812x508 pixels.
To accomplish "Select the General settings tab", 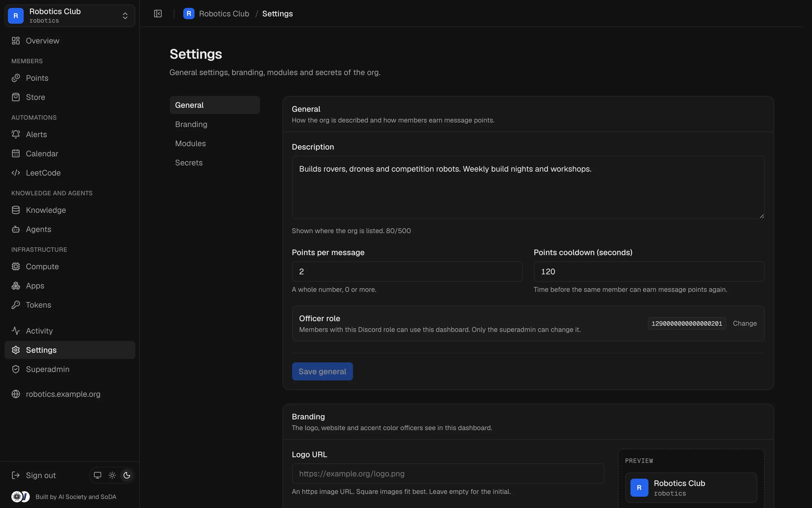I will pos(215,105).
